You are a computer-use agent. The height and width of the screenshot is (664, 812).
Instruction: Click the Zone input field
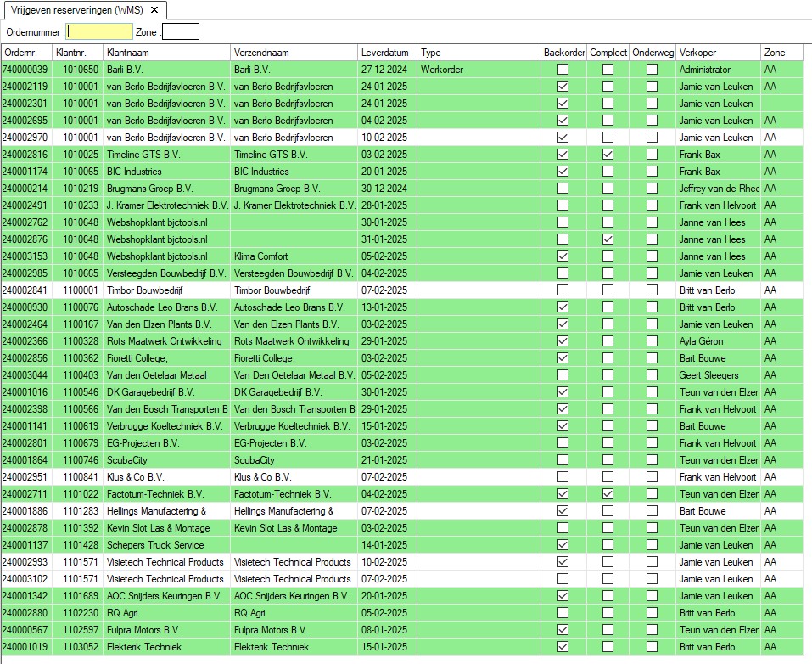[180, 31]
